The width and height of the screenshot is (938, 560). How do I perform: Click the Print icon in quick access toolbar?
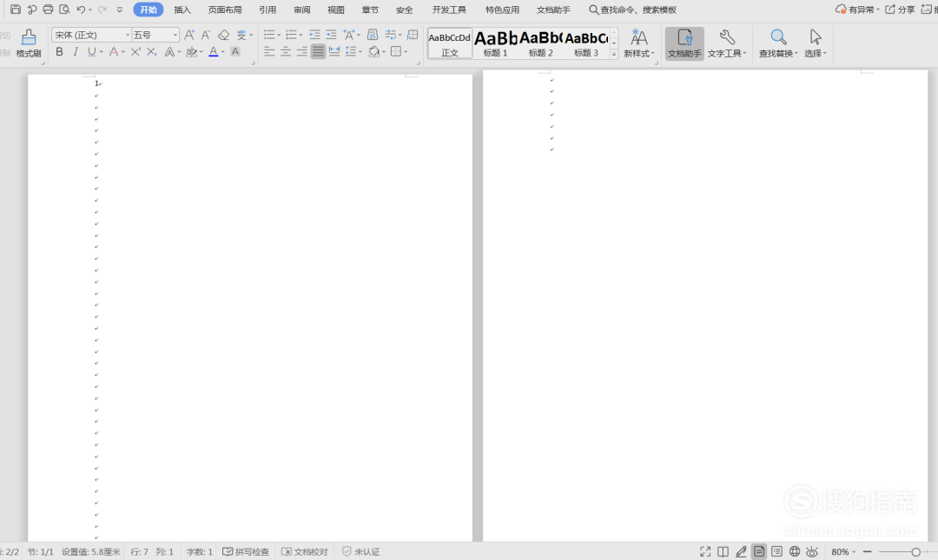coord(49,10)
